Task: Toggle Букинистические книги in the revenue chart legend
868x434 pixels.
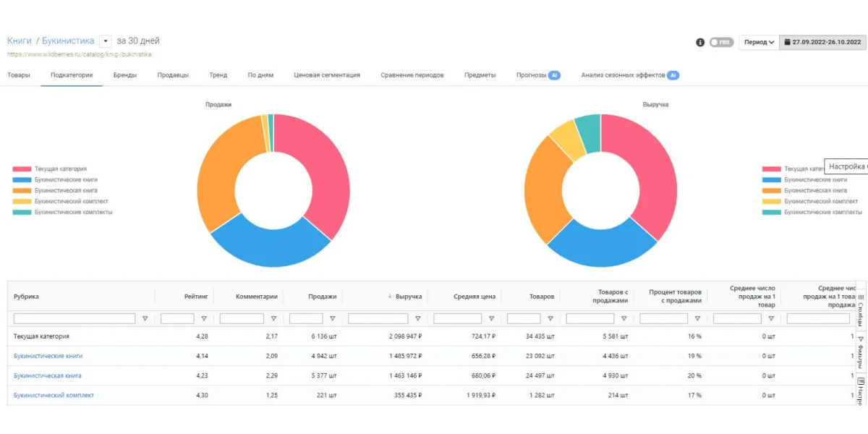Action: (815, 179)
